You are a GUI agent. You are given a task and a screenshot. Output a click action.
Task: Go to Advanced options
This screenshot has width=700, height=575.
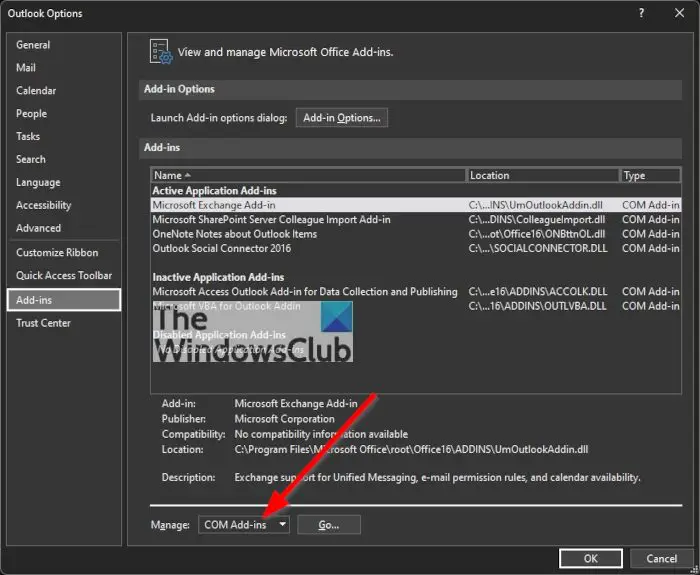click(x=38, y=228)
